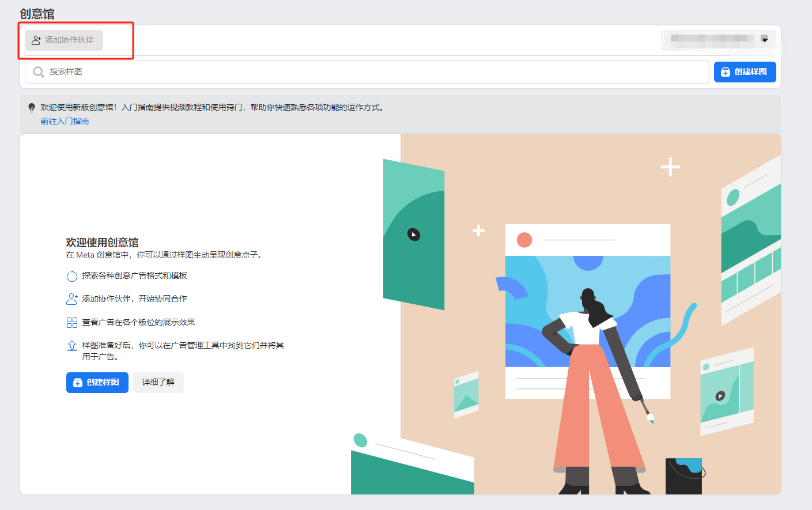Open the blurred account dropdown arrow
Image resolution: width=812 pixels, height=510 pixels.
pos(764,39)
